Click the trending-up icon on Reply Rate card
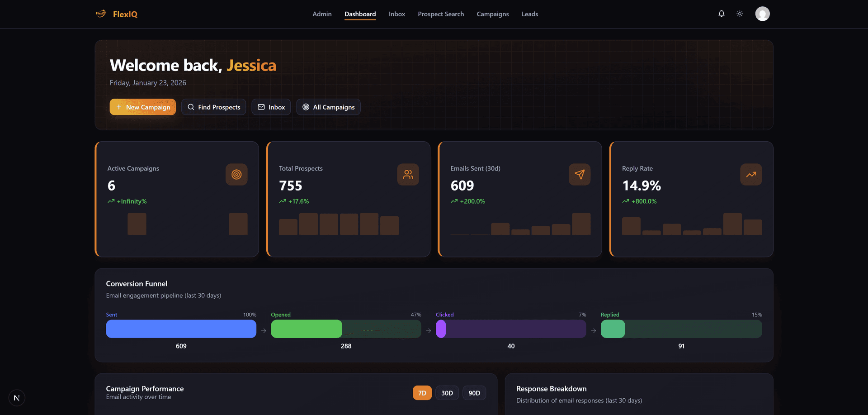The width and height of the screenshot is (868, 415). click(x=751, y=174)
